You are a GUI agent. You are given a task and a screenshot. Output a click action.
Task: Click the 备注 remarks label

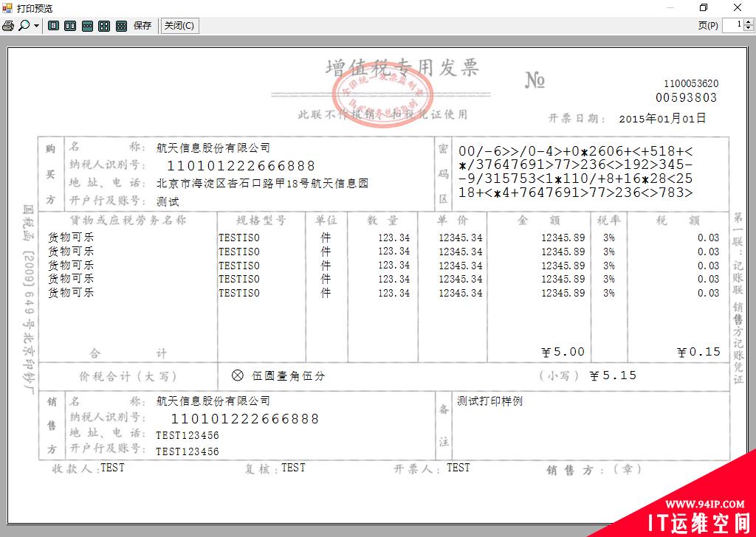point(444,426)
